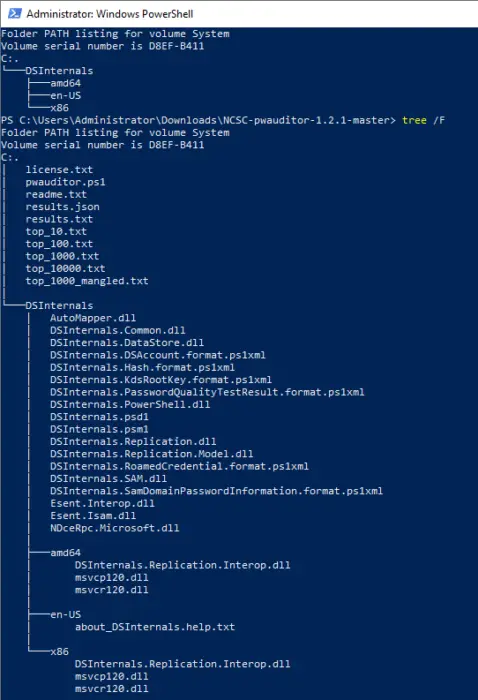Click NDceRpc.Microsoft.dll entry
The image size is (478, 700).
click(115, 528)
